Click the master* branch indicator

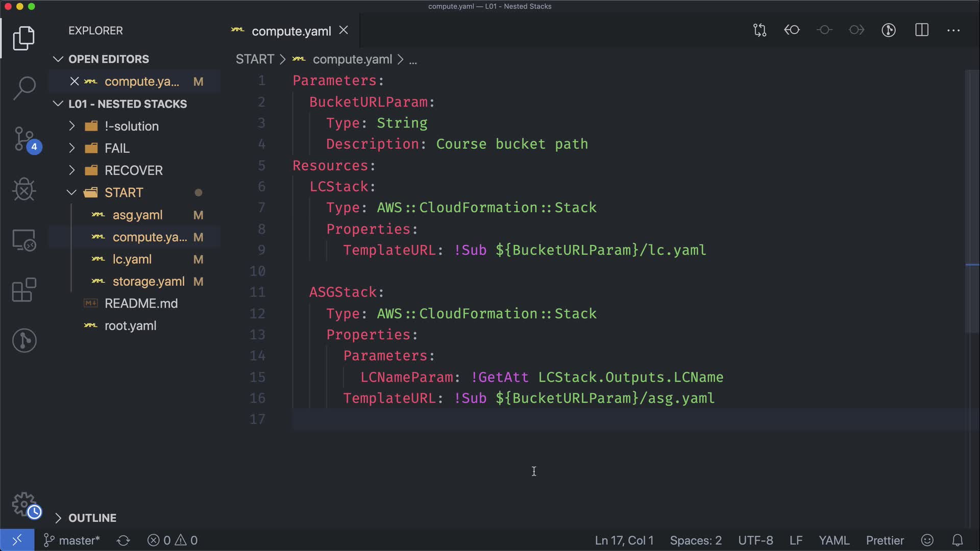tap(72, 540)
